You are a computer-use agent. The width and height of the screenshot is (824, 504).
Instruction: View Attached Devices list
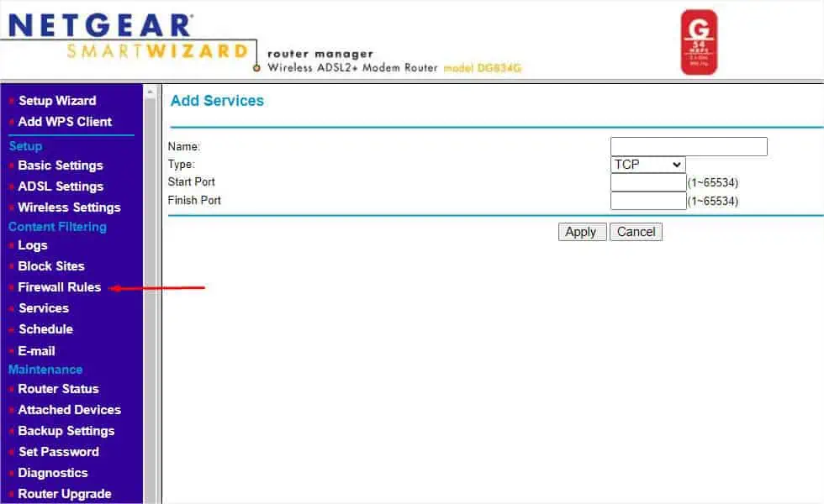pos(69,410)
